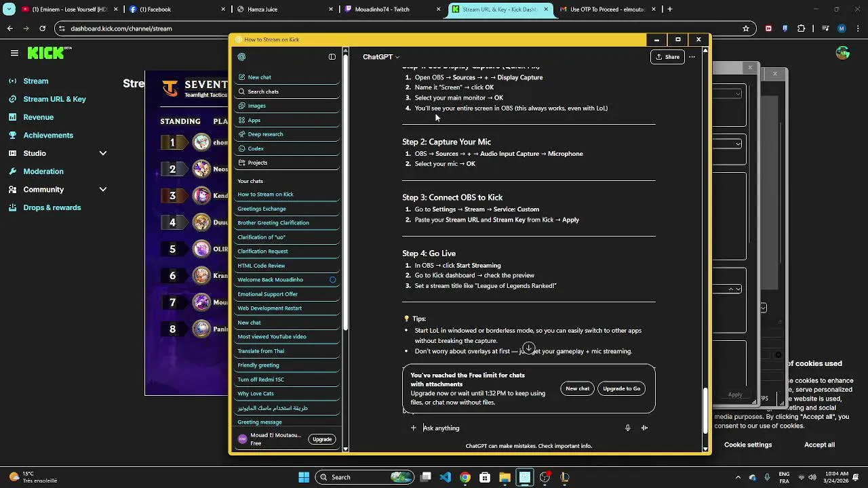Open a new Chrome tab

(x=670, y=9)
